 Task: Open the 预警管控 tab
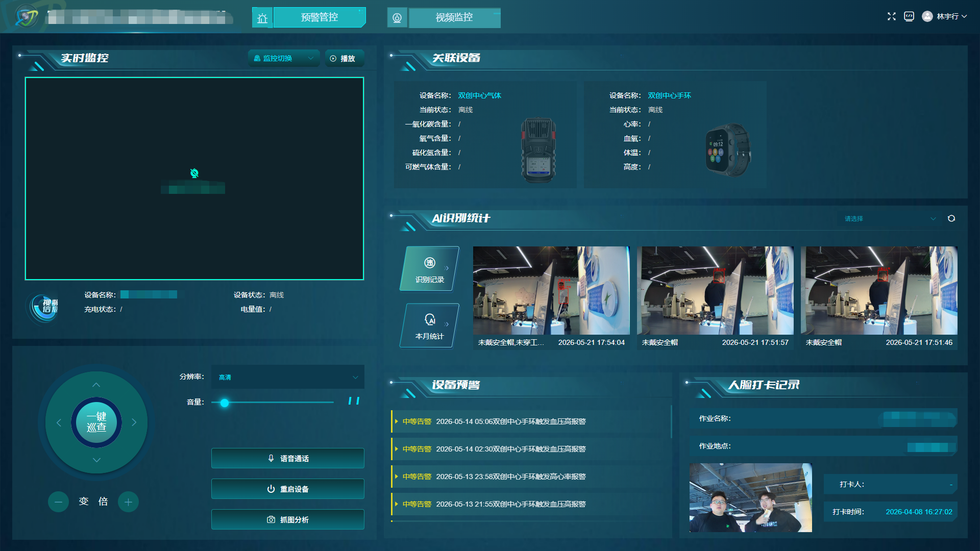[x=320, y=17]
